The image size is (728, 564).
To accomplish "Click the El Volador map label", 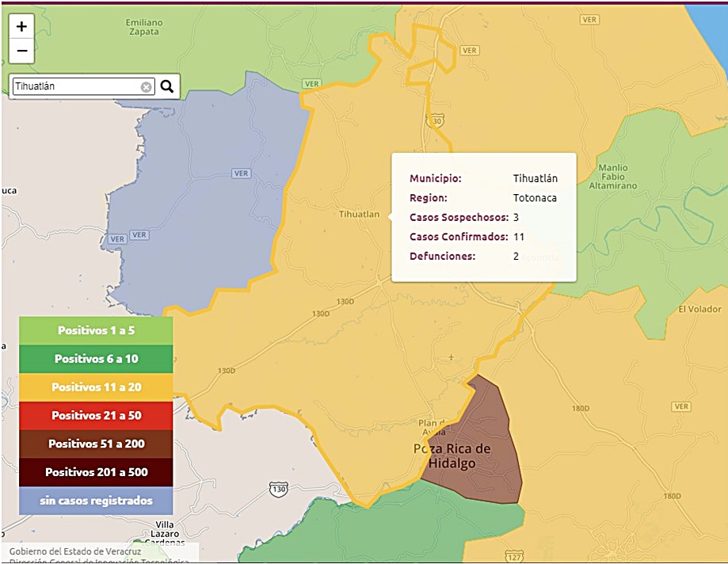I will [x=699, y=309].
